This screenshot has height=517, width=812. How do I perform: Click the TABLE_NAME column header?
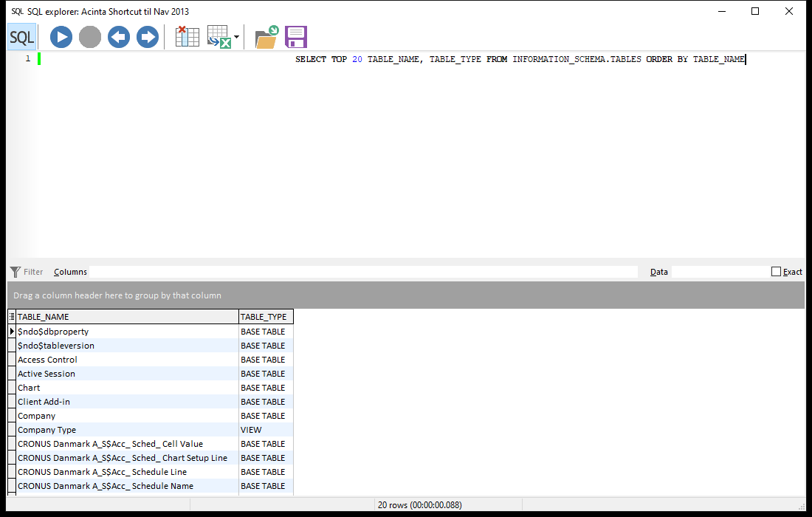128,317
